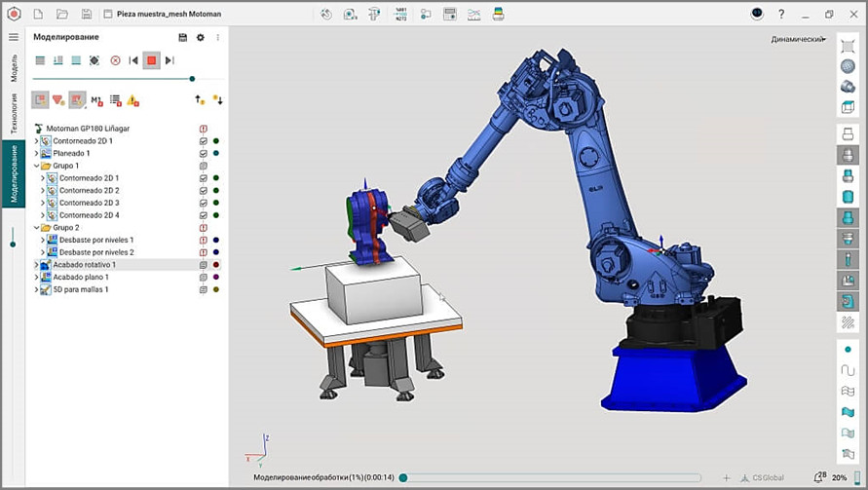Toggle the Contorneado 2D 3 checkbox
This screenshot has width=868, height=490.
(x=204, y=203)
